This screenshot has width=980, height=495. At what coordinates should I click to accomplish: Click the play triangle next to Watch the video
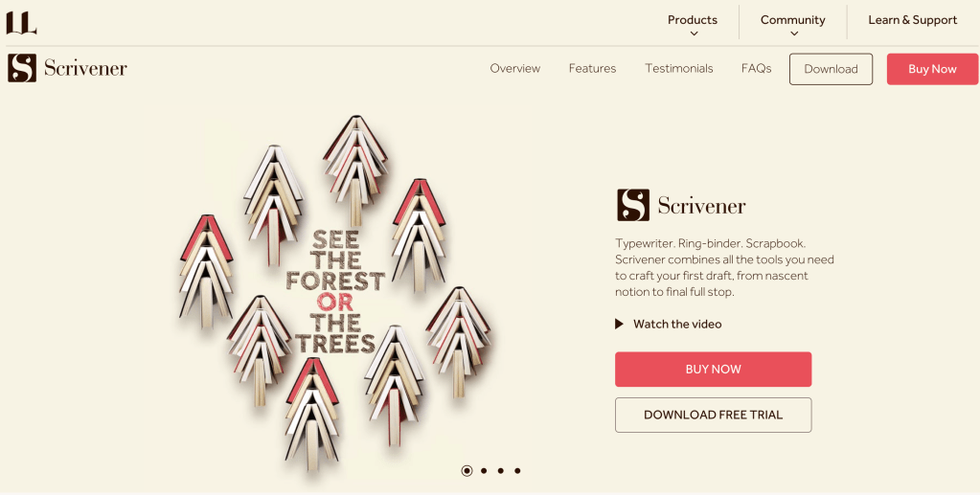[x=620, y=324]
